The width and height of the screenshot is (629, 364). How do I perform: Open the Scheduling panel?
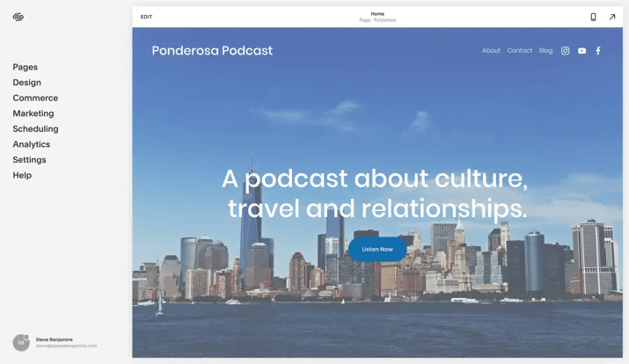pos(35,129)
